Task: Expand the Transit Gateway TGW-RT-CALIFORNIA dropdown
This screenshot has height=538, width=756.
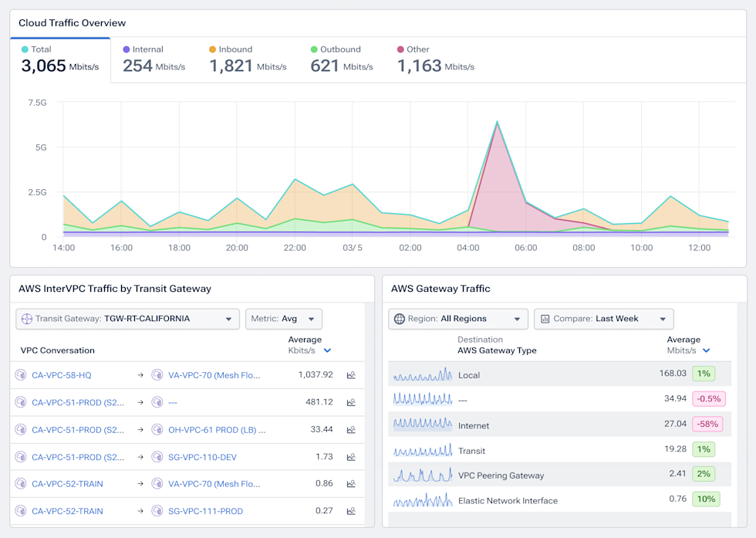Action: pos(128,319)
